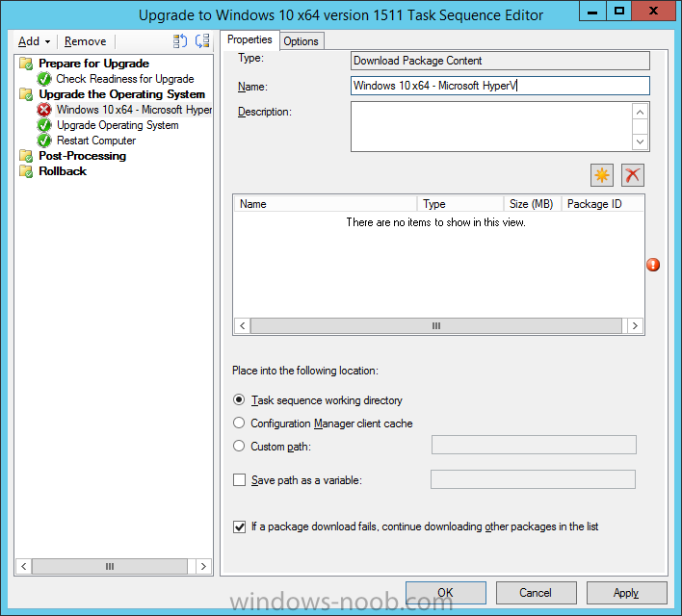Screen dimensions: 682x616
Task: Uncheck continue downloading other packages checkbox
Action: tap(239, 526)
